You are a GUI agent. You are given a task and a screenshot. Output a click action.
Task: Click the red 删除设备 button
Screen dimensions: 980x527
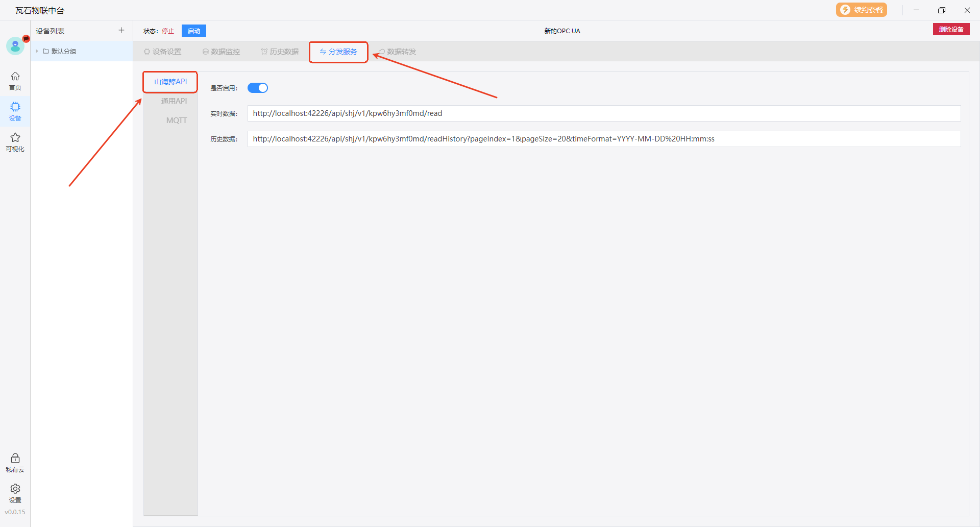(x=951, y=30)
